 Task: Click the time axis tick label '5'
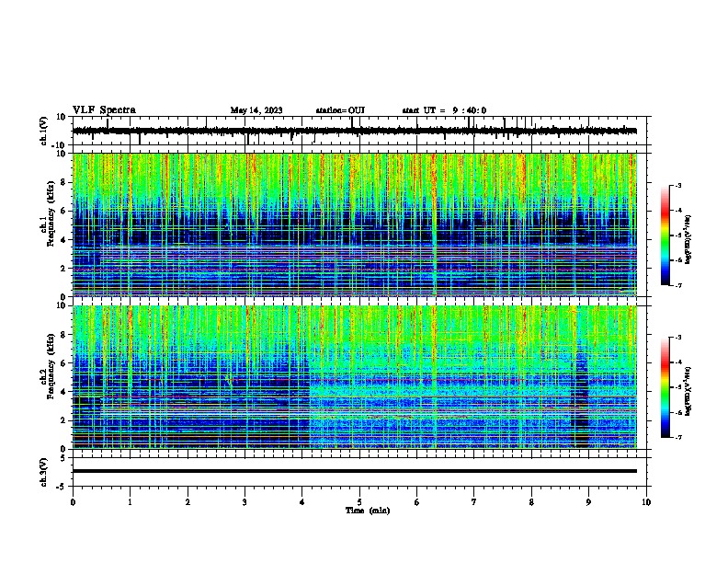tap(359, 502)
